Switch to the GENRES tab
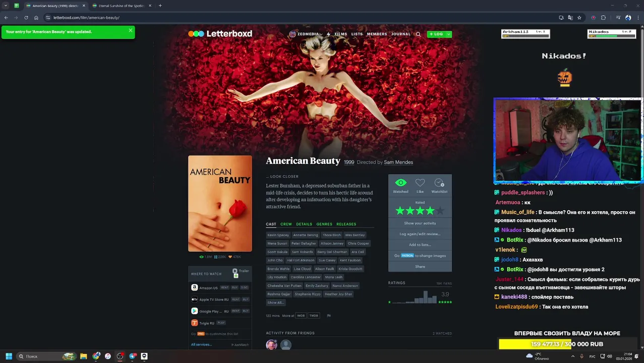Screen dimensions: 644x363 324,224
